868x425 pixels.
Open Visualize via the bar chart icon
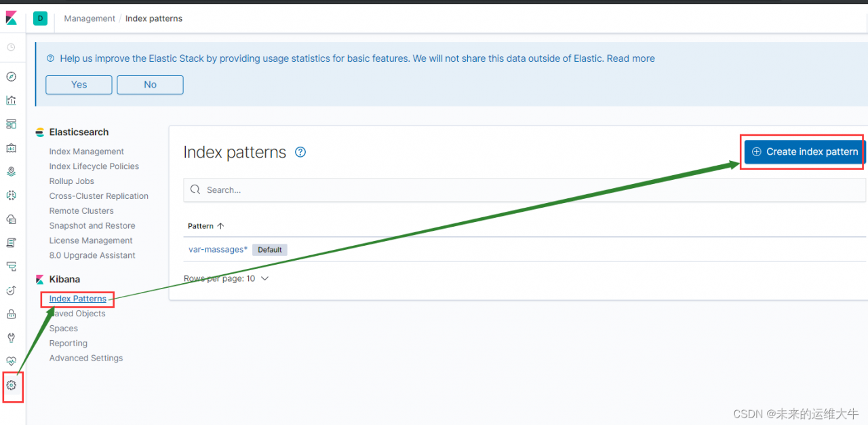(x=11, y=100)
